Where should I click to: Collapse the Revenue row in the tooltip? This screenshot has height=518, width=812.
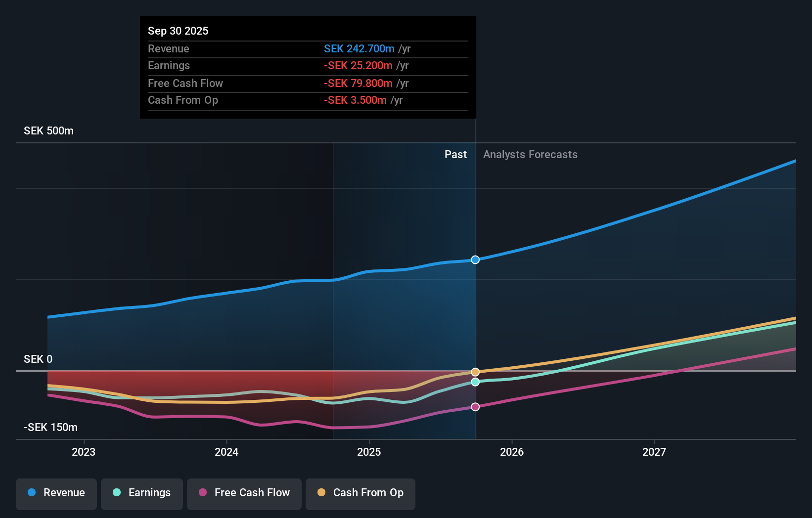click(169, 48)
